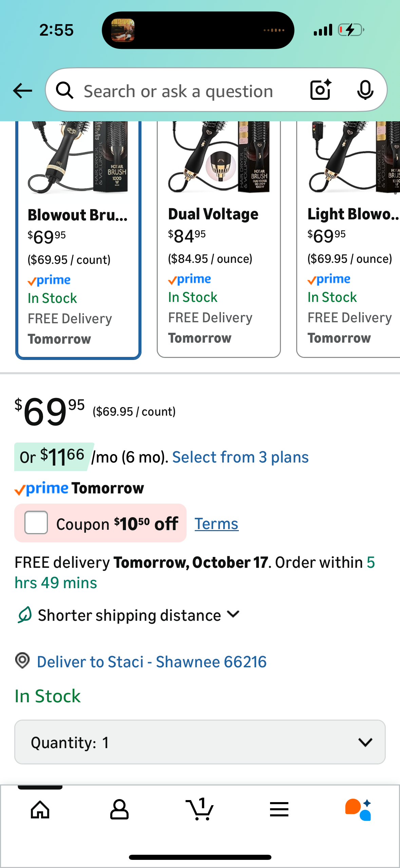
Task: Open camera lens visual search
Action: coord(320,90)
